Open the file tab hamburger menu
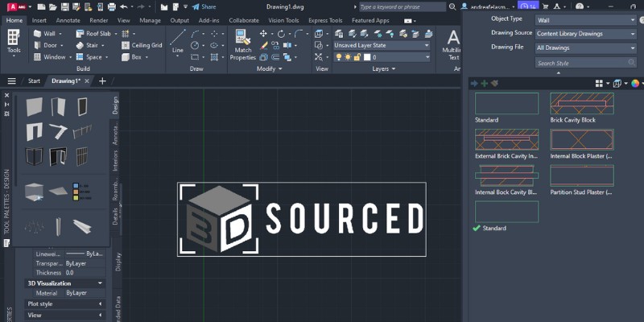 tap(11, 81)
